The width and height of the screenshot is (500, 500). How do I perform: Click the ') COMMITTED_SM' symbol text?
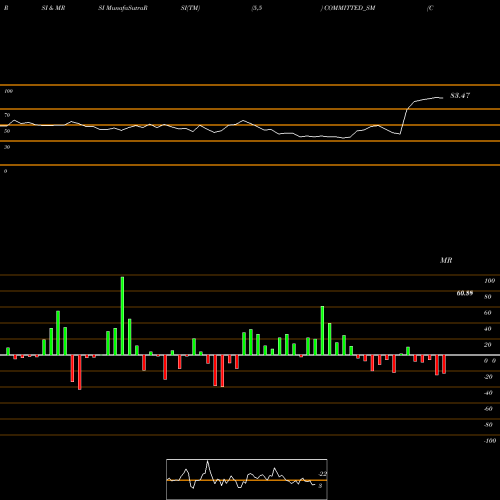(348, 8)
